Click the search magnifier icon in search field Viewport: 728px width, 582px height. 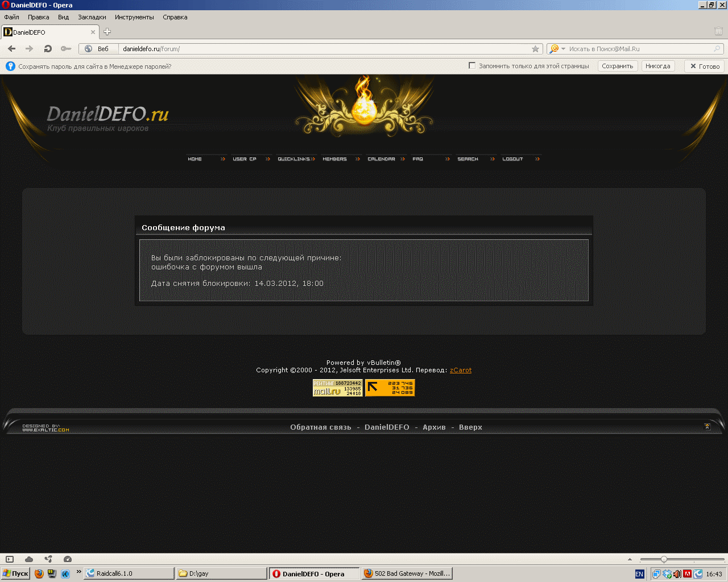(717, 49)
